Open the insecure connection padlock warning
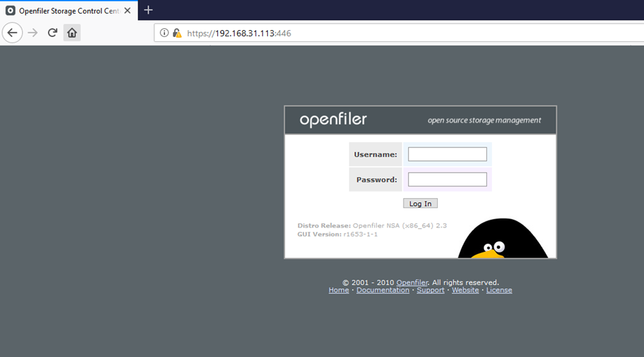Image resolution: width=644 pixels, height=357 pixels. click(177, 33)
